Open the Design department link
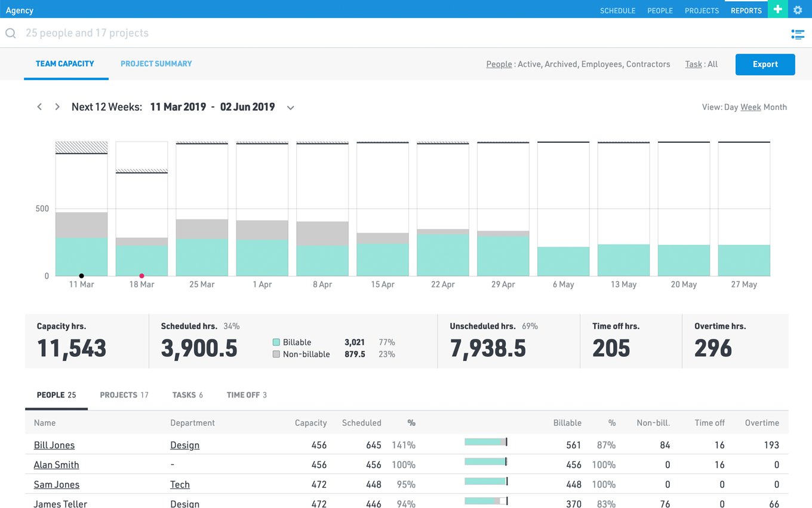 point(184,445)
